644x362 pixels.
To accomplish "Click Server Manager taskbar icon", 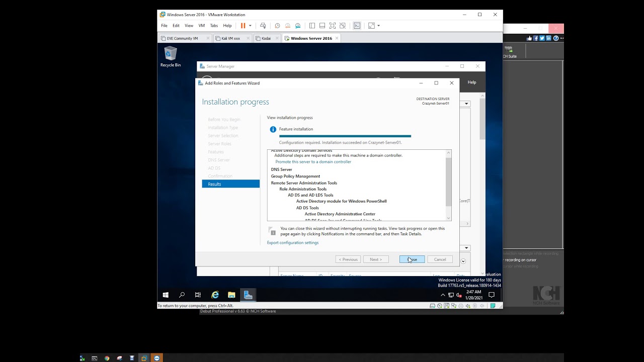I will click(248, 295).
